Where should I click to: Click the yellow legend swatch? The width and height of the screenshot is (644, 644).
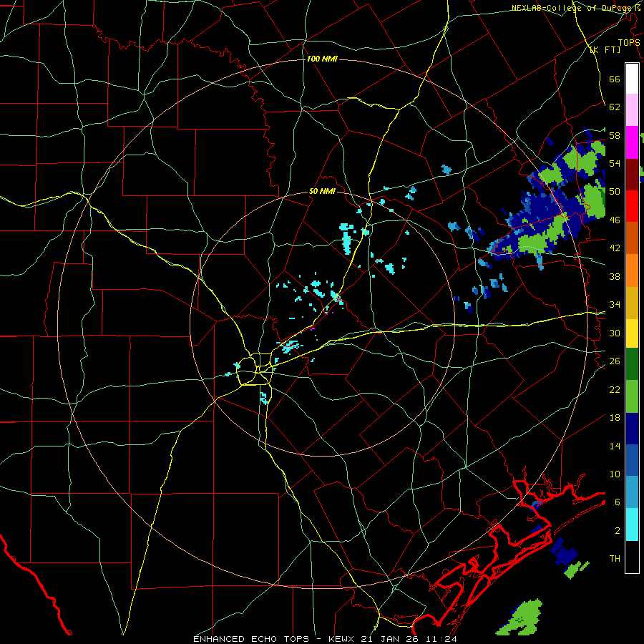[632, 333]
